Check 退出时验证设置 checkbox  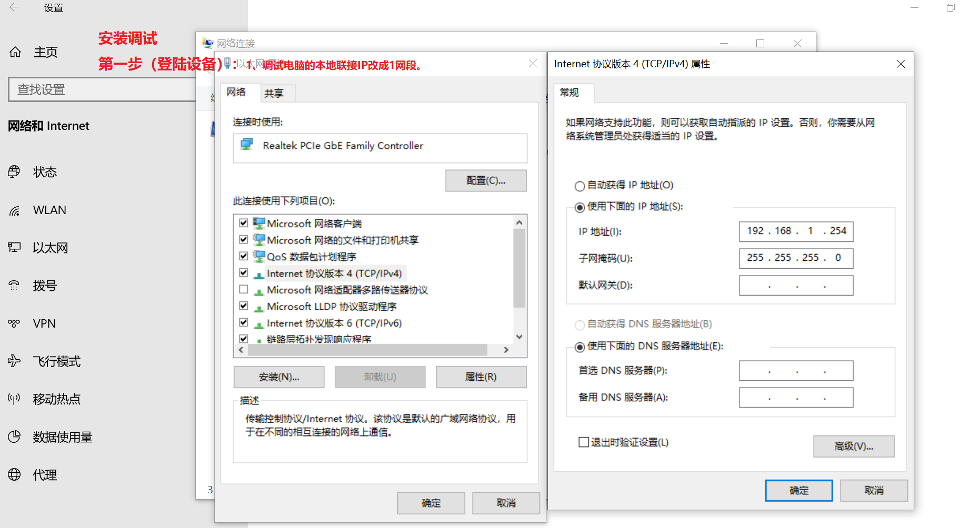(x=584, y=442)
